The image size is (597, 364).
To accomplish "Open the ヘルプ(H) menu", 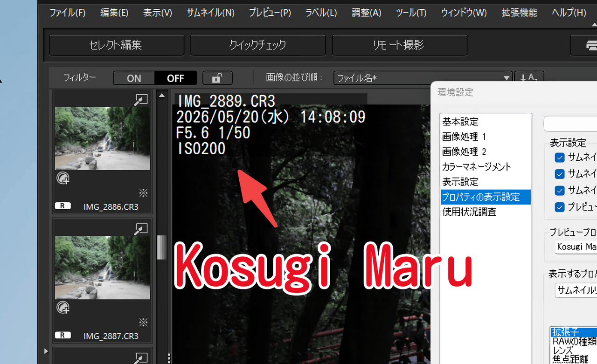I will pos(569,13).
